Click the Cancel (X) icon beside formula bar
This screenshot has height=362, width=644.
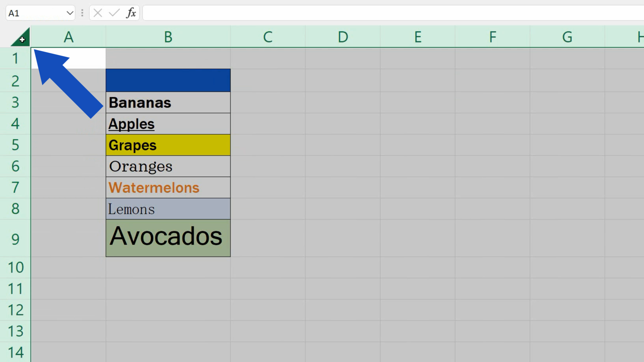pyautogui.click(x=98, y=13)
